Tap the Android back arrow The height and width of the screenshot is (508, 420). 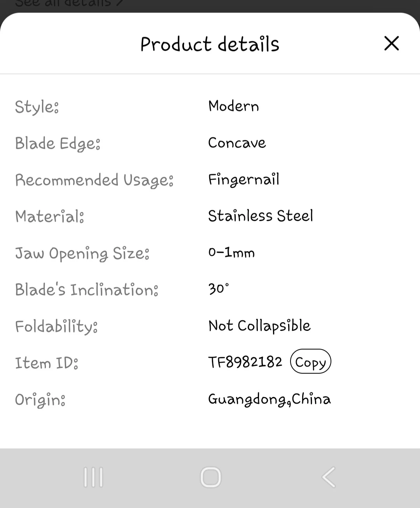(x=329, y=477)
